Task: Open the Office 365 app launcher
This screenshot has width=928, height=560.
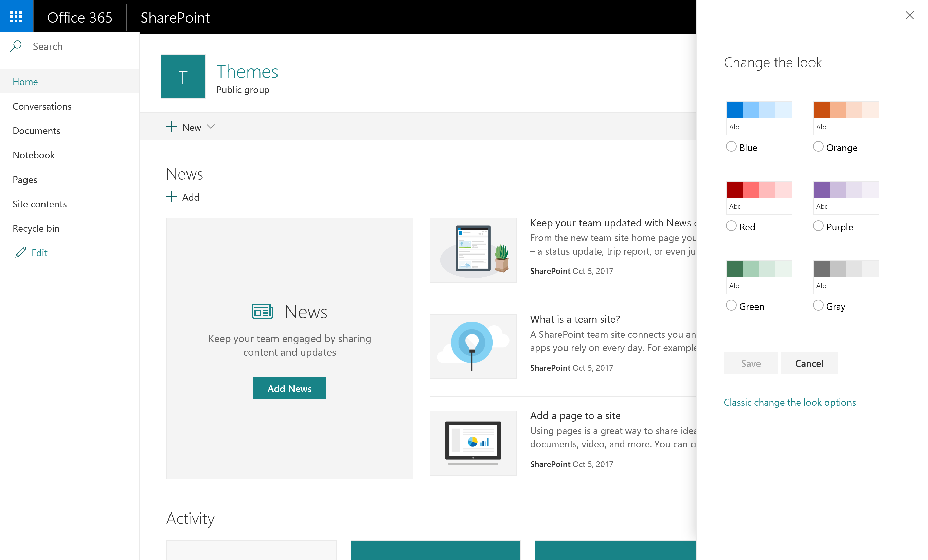Action: (16, 16)
